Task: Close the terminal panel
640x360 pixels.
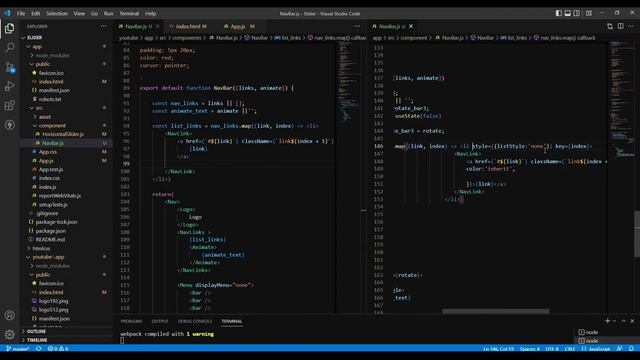Action: coord(632,321)
